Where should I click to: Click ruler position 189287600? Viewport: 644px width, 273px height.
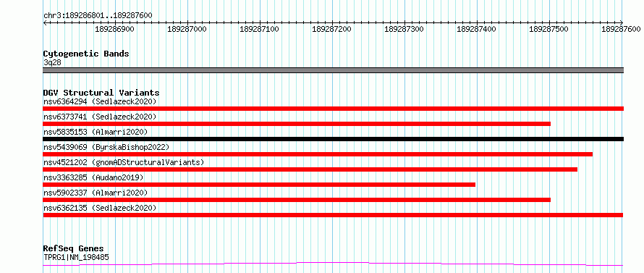(621, 29)
